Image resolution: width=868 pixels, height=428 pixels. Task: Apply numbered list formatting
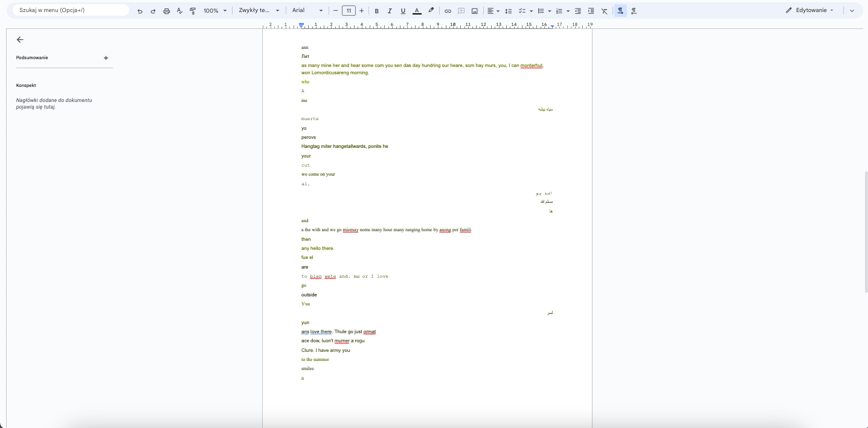pos(559,11)
